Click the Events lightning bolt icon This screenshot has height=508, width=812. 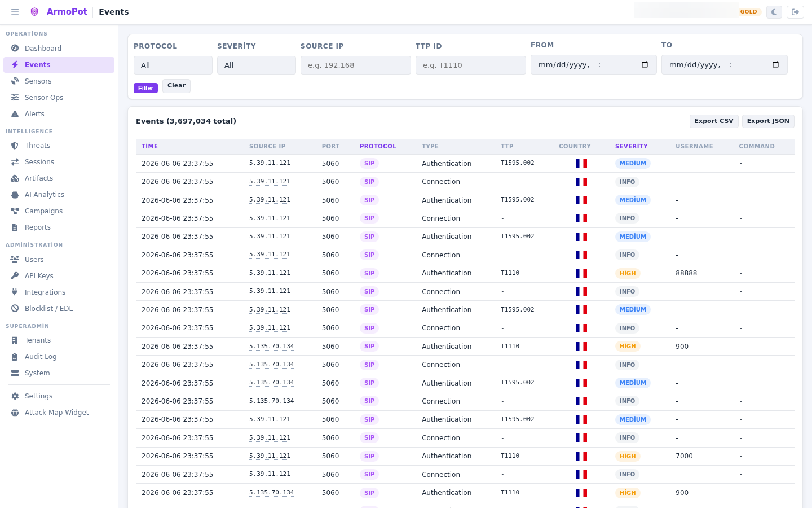click(15, 65)
